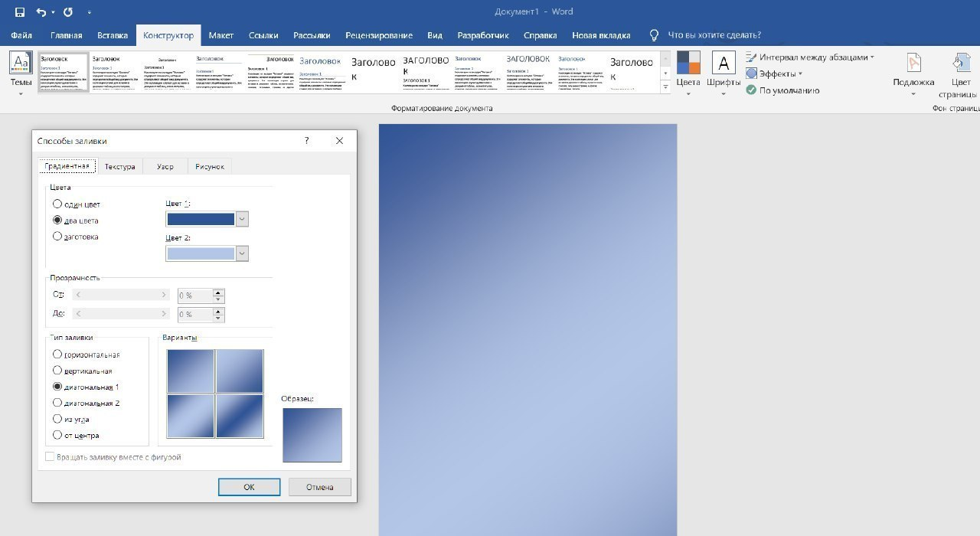Click the lightbulb search icon

tap(654, 35)
